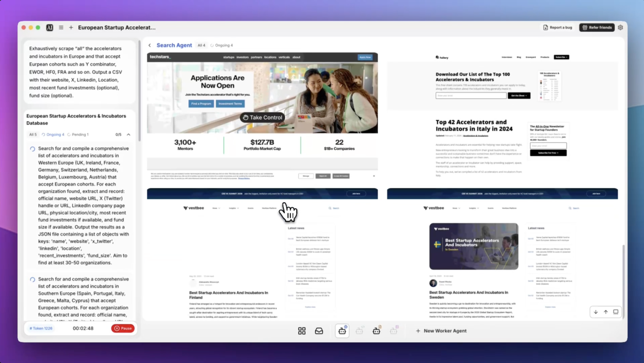644x363 pixels.
Task: Click the Western Europe search task
Action: point(80,206)
